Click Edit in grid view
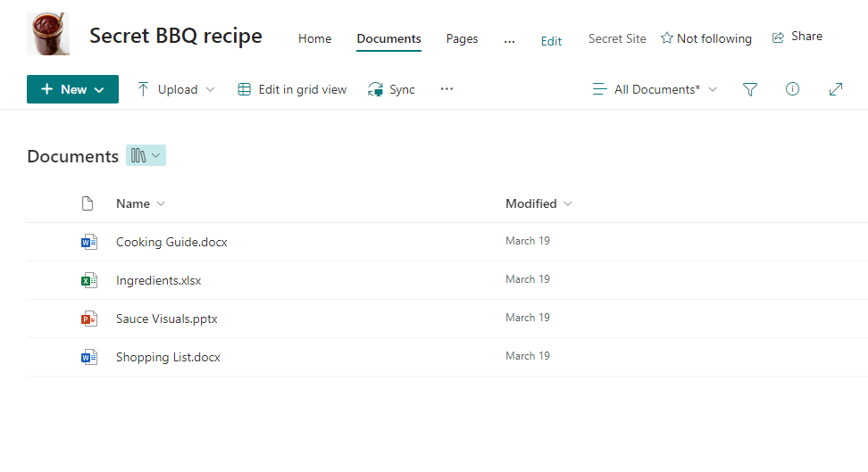The height and width of the screenshot is (472, 868). coord(292,89)
